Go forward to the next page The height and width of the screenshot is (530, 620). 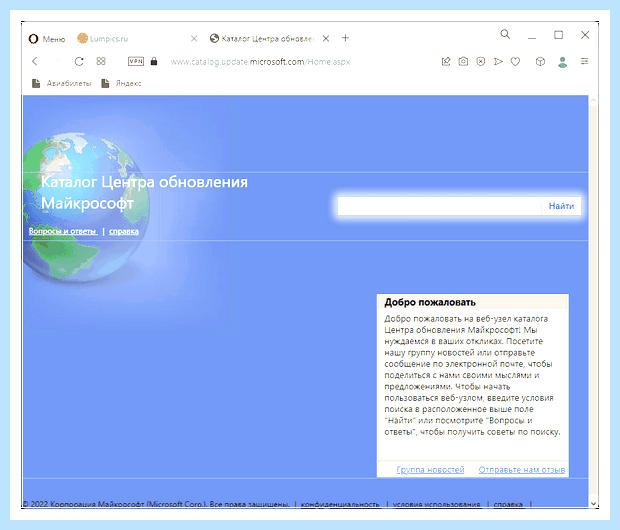coord(57,61)
